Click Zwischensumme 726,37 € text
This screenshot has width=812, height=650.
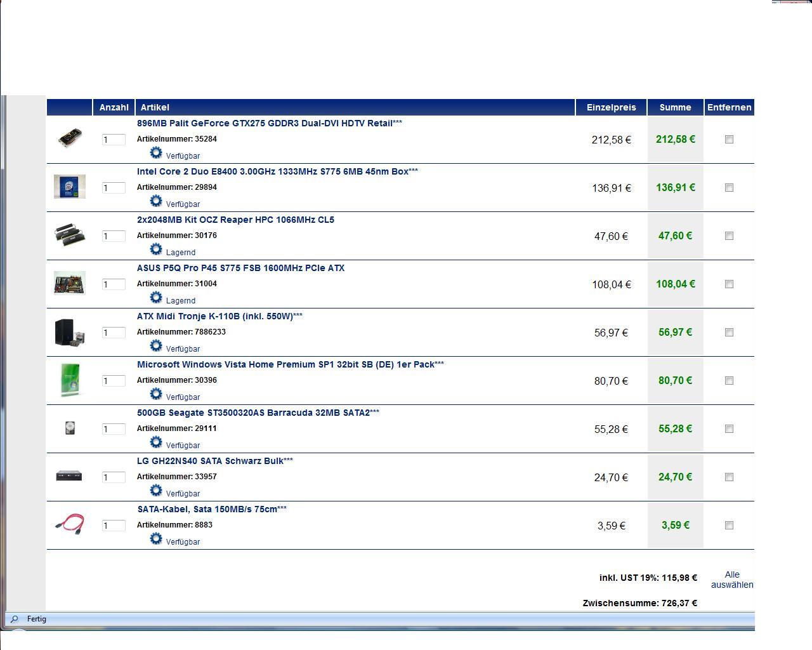[x=639, y=603]
